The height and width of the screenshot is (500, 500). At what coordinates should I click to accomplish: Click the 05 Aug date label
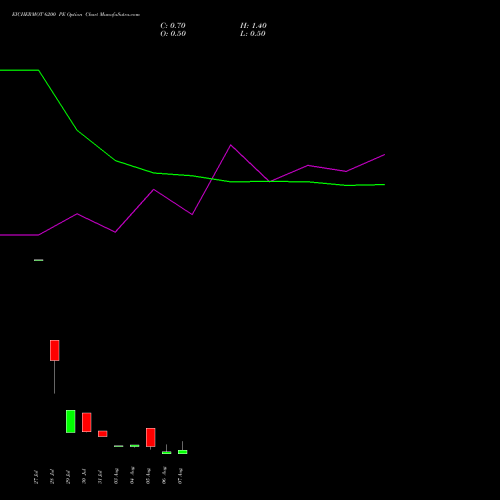(x=148, y=476)
